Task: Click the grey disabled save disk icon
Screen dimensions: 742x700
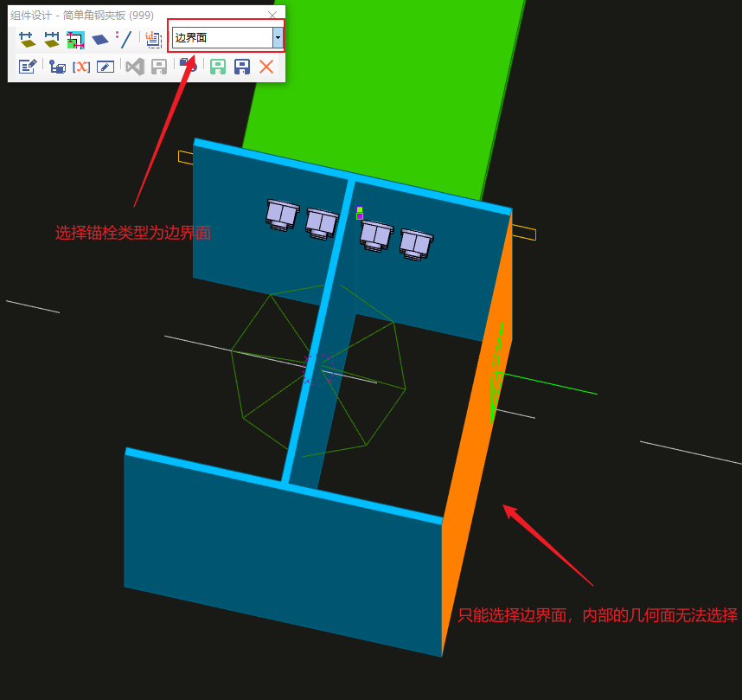Action: point(159,67)
